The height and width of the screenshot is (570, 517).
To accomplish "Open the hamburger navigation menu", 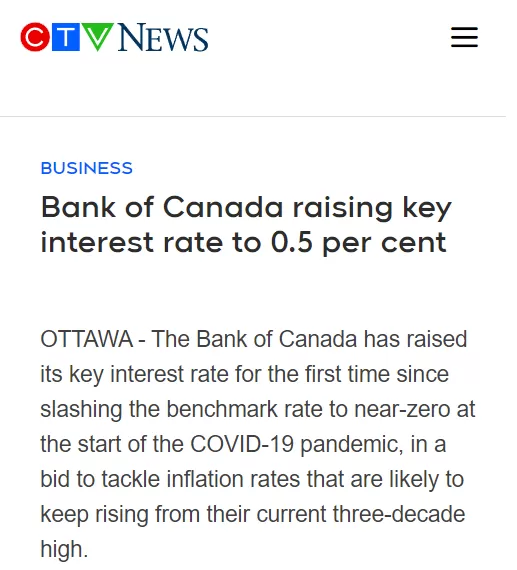I will (x=464, y=37).
